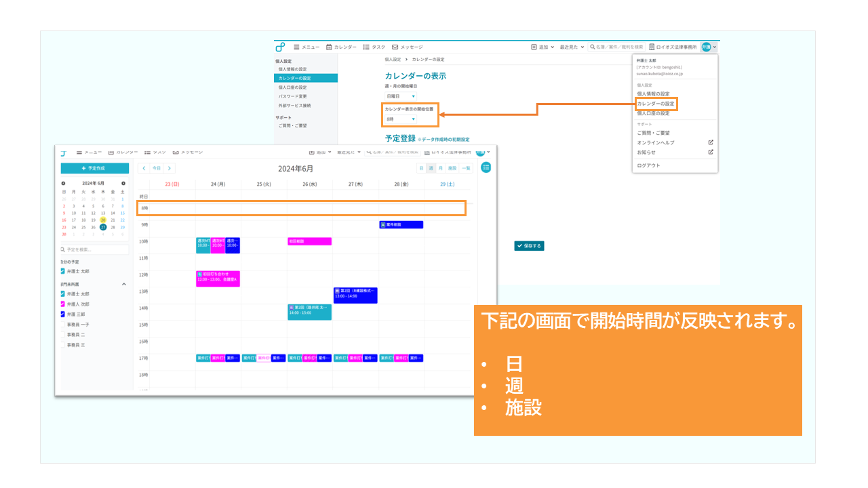Open タスク from the top navigation
Viewport: 868px width, 488px height.
pyautogui.click(x=374, y=47)
